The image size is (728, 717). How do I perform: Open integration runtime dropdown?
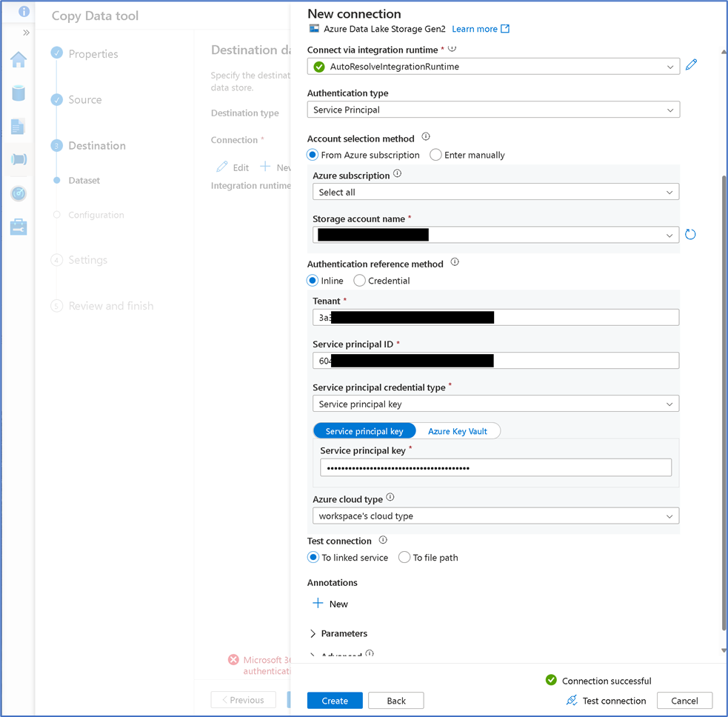click(x=493, y=67)
